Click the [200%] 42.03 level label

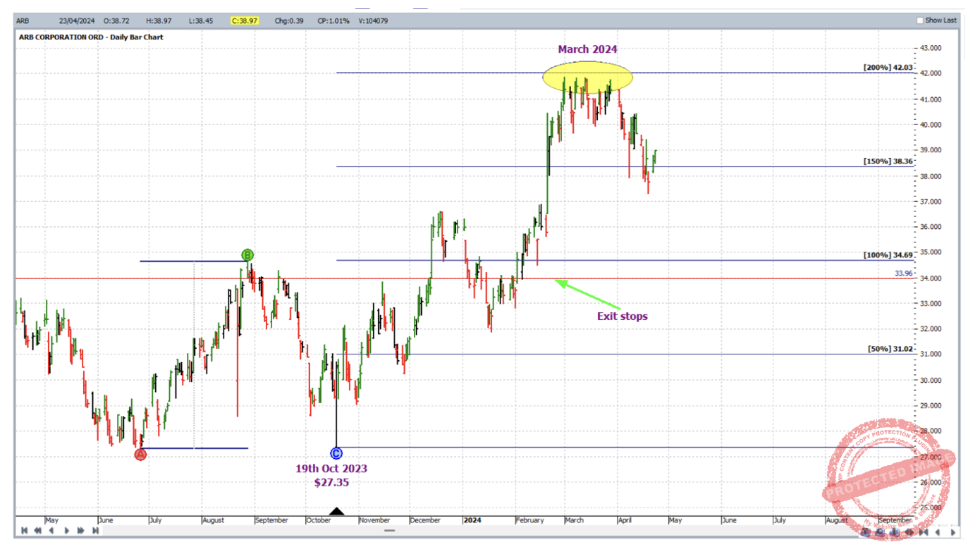click(x=888, y=68)
